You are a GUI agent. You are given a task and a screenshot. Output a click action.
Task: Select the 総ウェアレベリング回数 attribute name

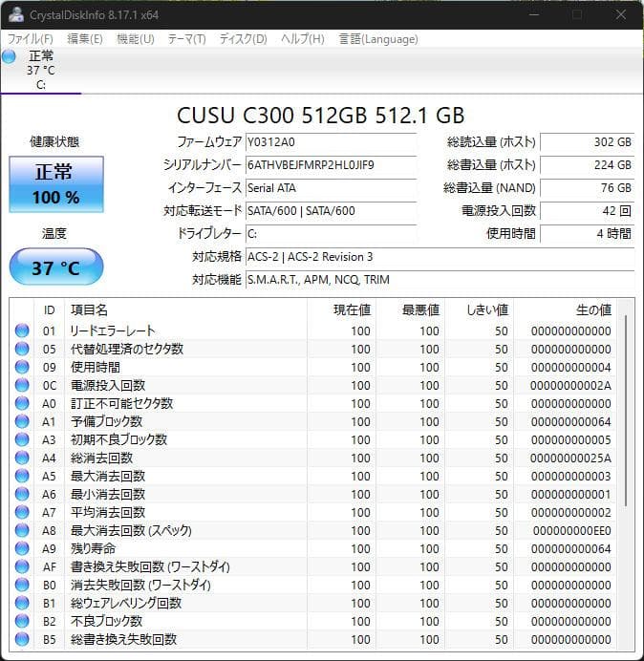[x=126, y=604]
